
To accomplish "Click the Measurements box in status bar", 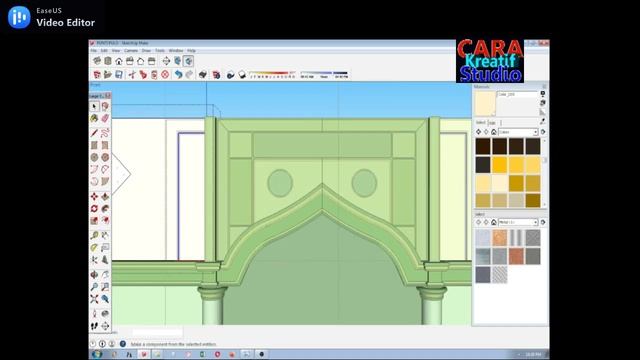I will (x=157, y=333).
